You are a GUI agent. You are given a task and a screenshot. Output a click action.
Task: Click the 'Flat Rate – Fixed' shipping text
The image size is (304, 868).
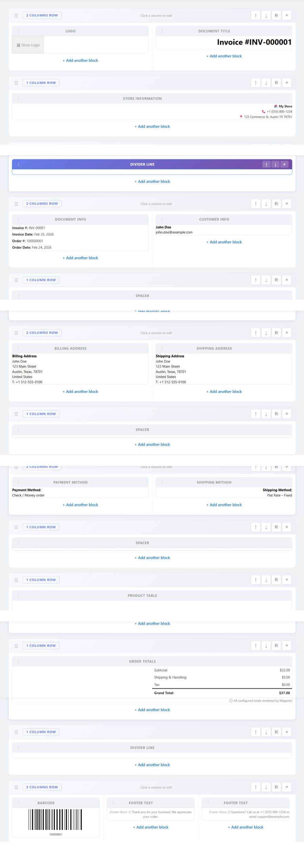tap(280, 495)
